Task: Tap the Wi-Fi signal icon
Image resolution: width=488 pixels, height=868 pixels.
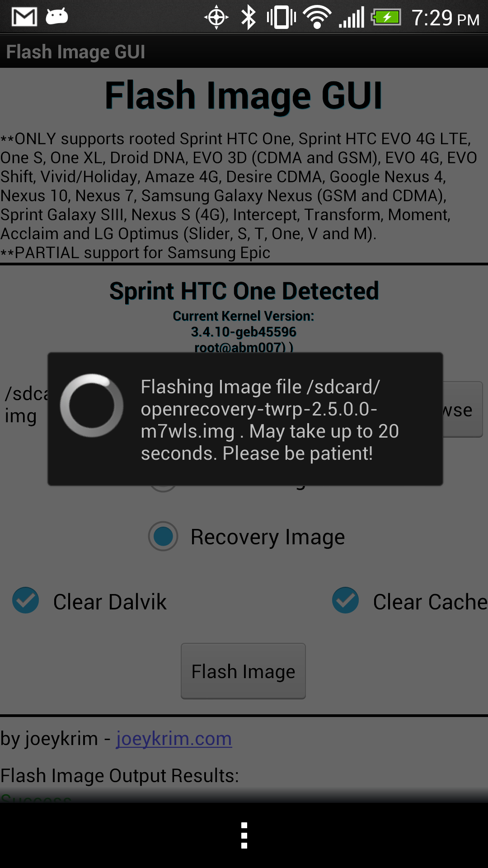Action: (x=318, y=18)
